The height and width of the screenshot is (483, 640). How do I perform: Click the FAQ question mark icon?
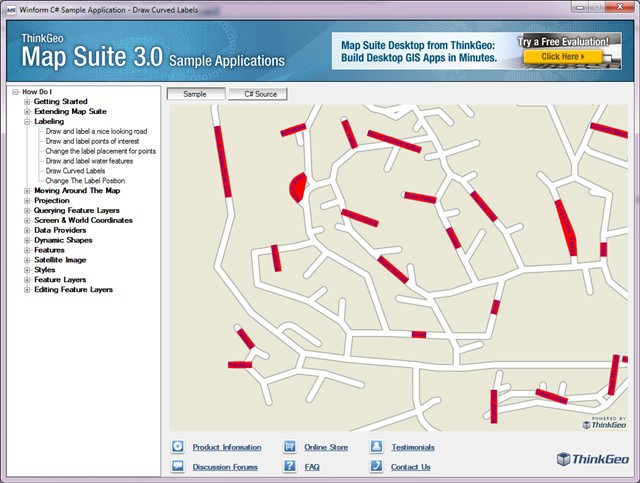289,466
